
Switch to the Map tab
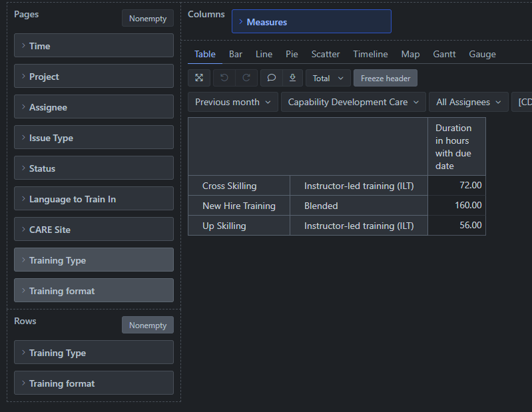[410, 55]
